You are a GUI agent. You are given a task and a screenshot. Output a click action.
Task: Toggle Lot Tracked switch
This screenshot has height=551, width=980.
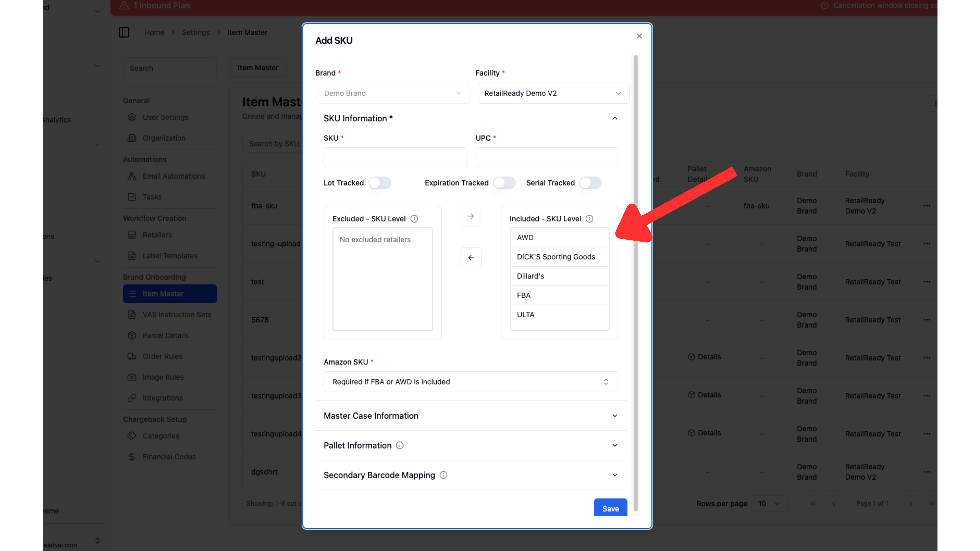[380, 183]
